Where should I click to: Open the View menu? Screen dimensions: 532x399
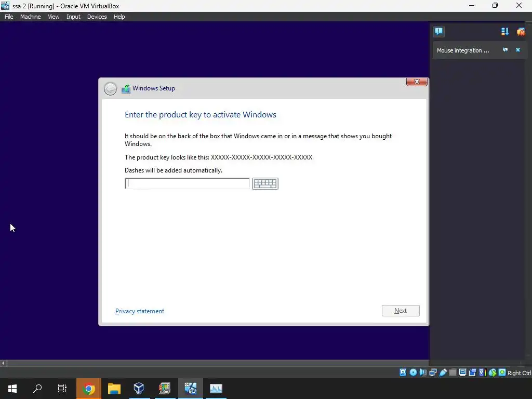pyautogui.click(x=54, y=17)
